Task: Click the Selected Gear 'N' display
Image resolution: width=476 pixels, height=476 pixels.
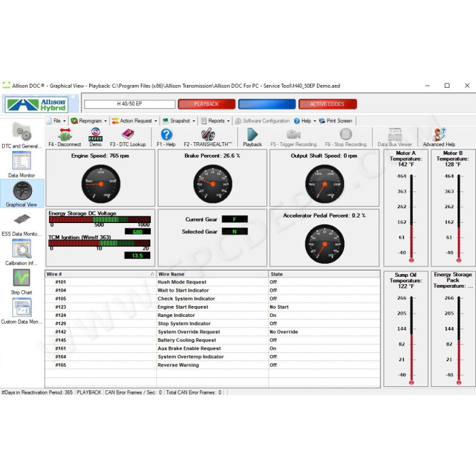Action: pos(235,231)
